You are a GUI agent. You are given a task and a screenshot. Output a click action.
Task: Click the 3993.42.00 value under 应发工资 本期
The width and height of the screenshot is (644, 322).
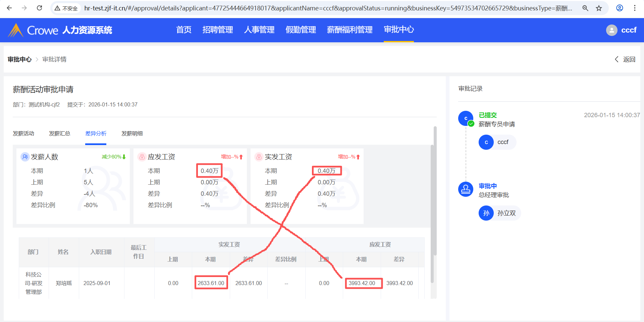click(x=362, y=283)
